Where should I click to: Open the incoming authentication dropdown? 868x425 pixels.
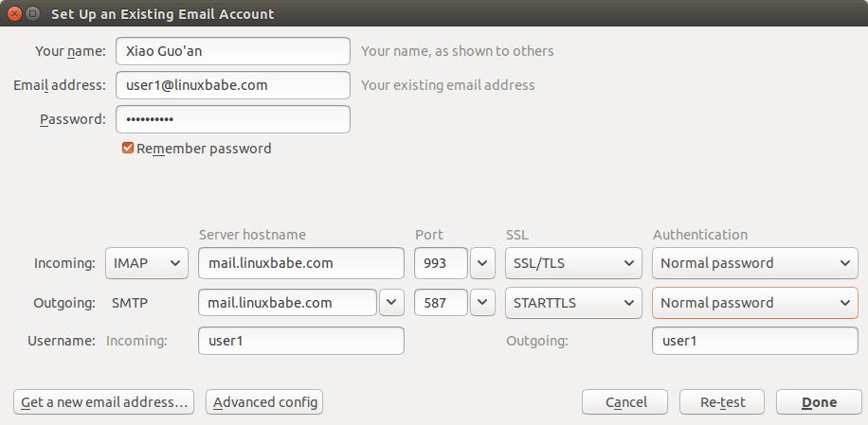coord(754,263)
